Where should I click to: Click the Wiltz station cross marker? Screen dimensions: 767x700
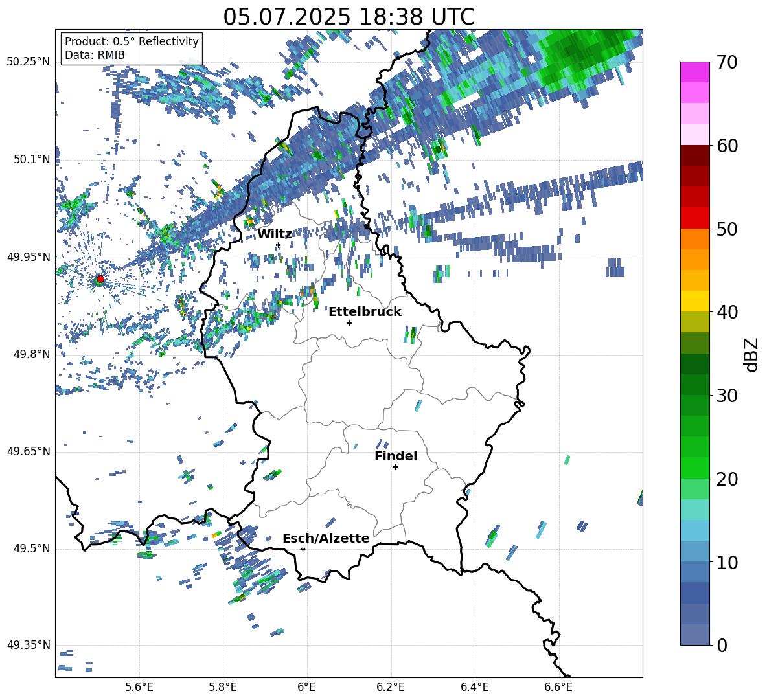point(279,245)
